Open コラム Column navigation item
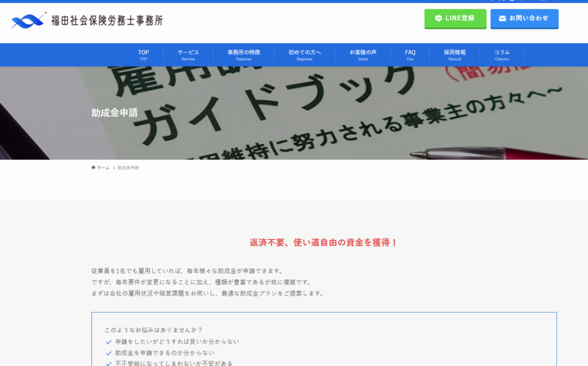 502,55
